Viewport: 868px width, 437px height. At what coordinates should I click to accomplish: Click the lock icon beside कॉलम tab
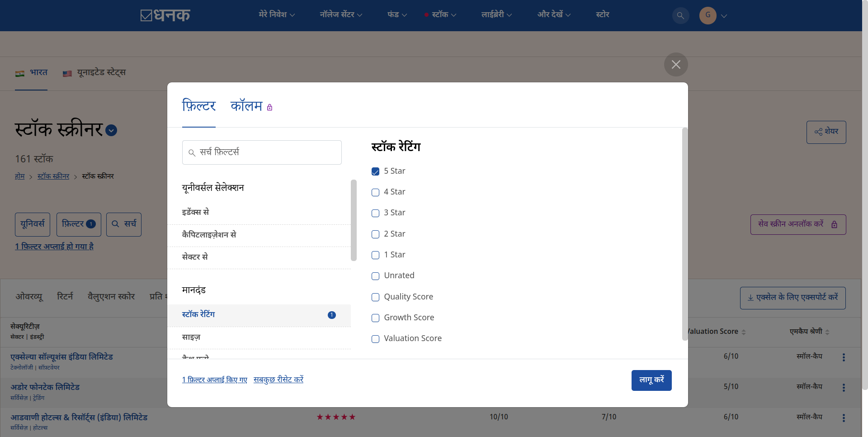[x=270, y=108]
